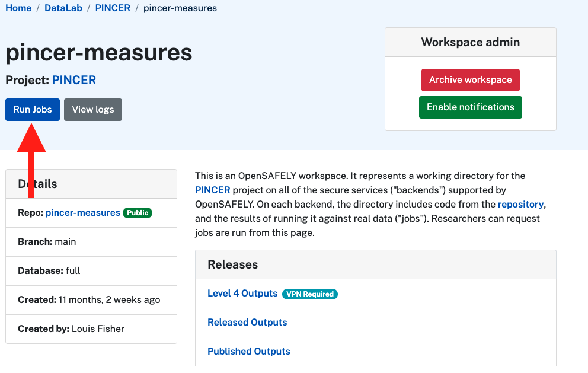Click the Public badge next to the repo
This screenshot has width=588, height=373.
pyautogui.click(x=137, y=212)
